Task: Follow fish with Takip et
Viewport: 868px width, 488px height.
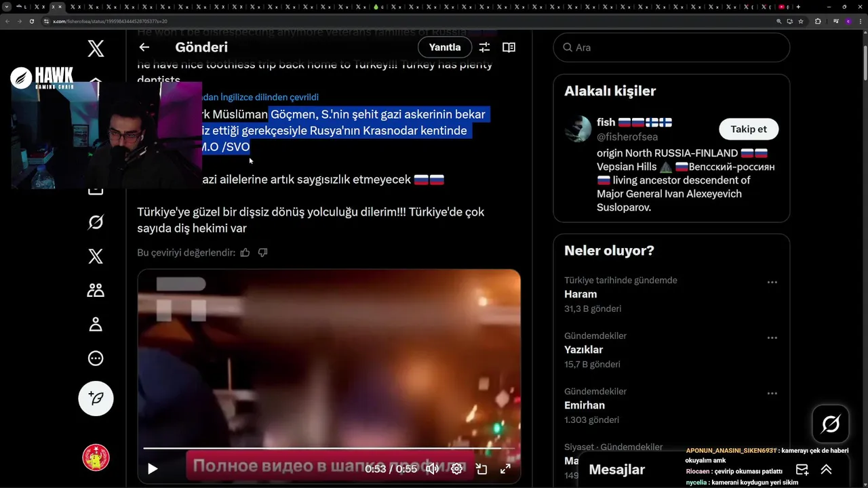Action: click(x=749, y=129)
